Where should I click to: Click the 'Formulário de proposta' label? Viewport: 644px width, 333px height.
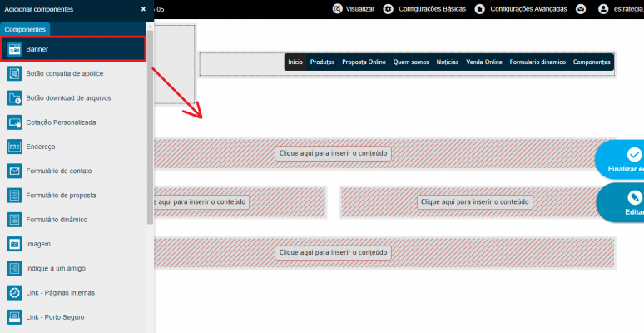(61, 196)
